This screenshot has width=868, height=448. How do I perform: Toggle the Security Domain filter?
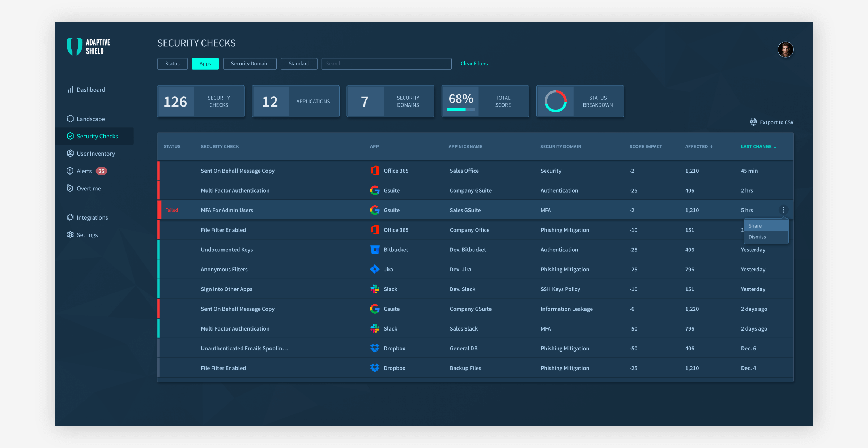(250, 64)
